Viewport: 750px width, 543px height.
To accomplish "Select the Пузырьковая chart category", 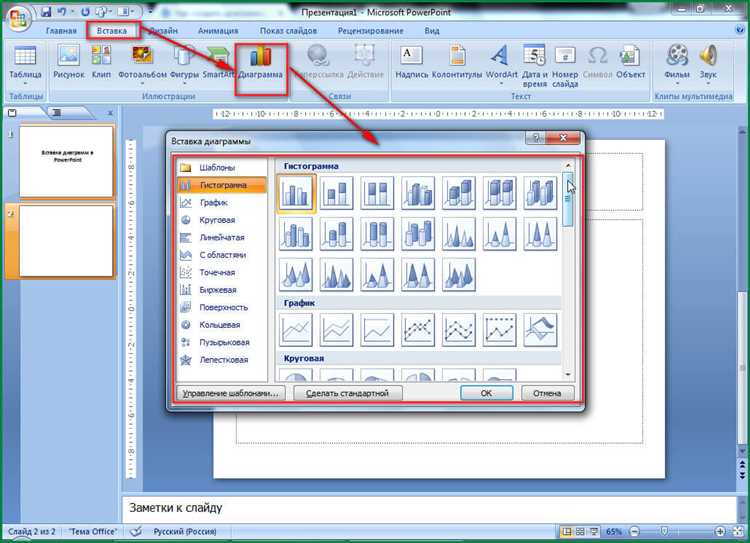I will (222, 343).
